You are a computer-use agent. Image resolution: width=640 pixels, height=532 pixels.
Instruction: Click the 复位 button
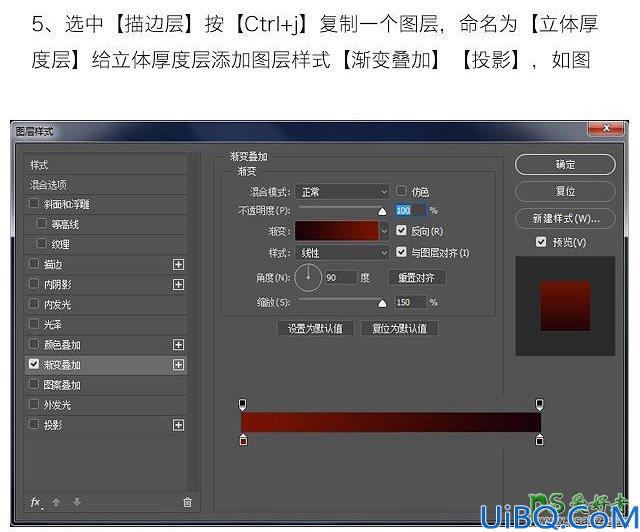pyautogui.click(x=565, y=191)
